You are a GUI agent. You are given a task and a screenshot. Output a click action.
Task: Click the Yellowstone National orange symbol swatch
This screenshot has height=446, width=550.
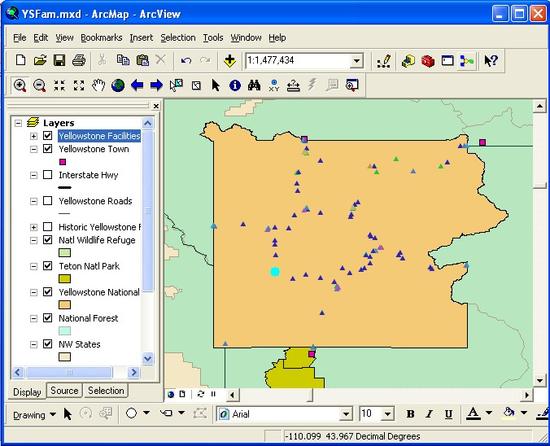pyautogui.click(x=65, y=305)
